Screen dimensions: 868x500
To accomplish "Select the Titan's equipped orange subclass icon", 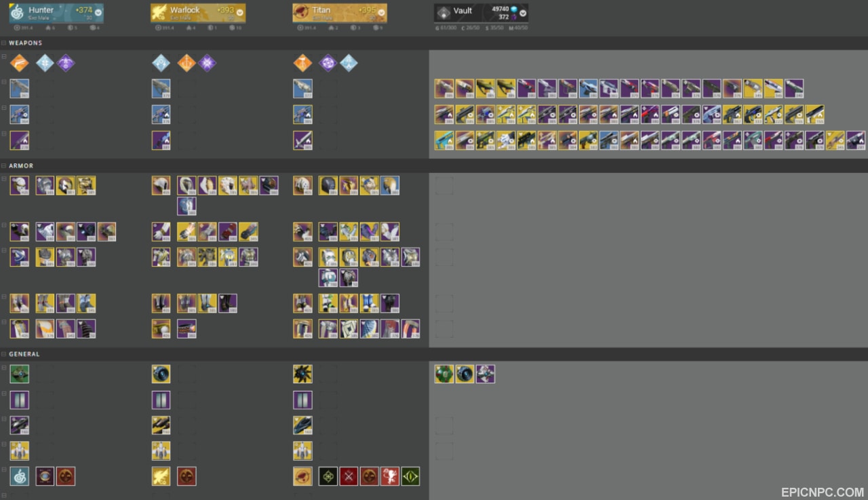I will (x=302, y=63).
